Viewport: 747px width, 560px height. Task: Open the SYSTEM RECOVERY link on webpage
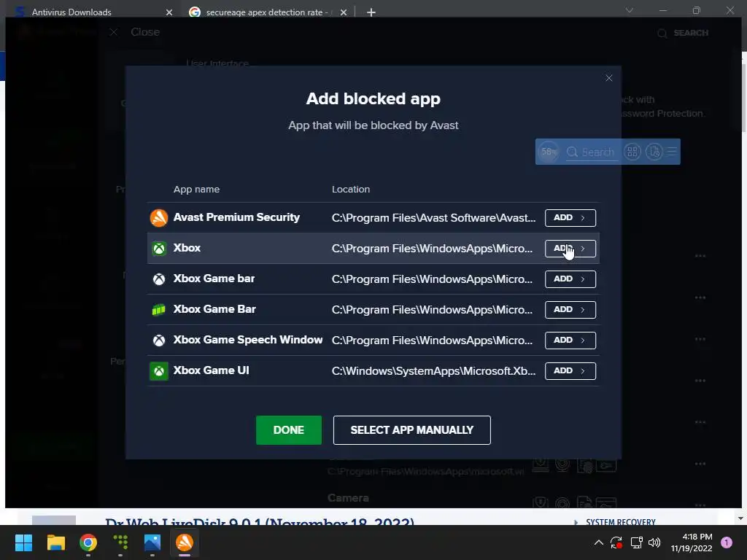pos(620,522)
